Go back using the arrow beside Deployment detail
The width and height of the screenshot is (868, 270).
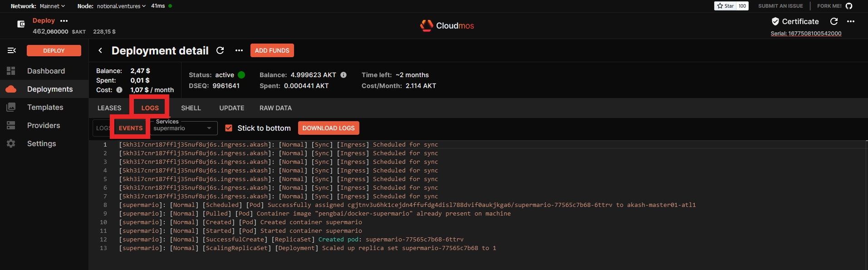[x=100, y=50]
